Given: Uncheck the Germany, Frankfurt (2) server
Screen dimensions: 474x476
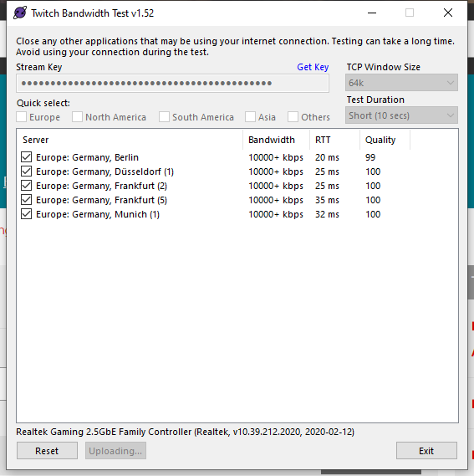Looking at the screenshot, I should tap(27, 186).
